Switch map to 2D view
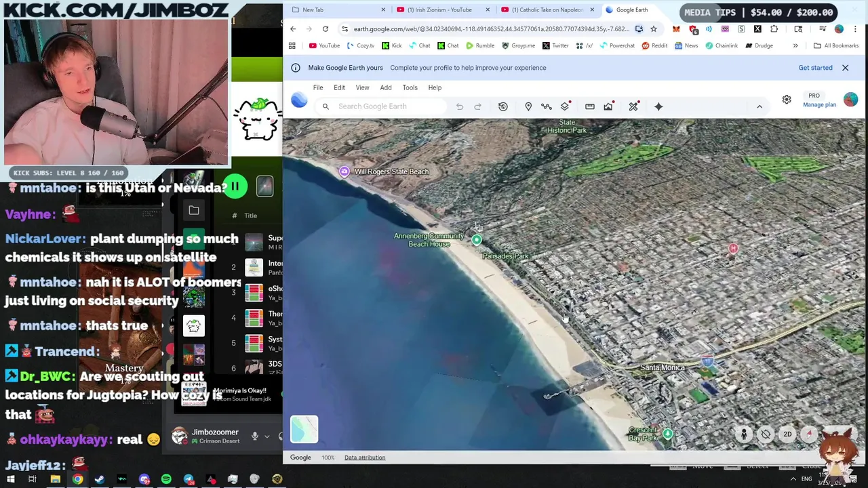This screenshot has height=488, width=868. coord(787,434)
